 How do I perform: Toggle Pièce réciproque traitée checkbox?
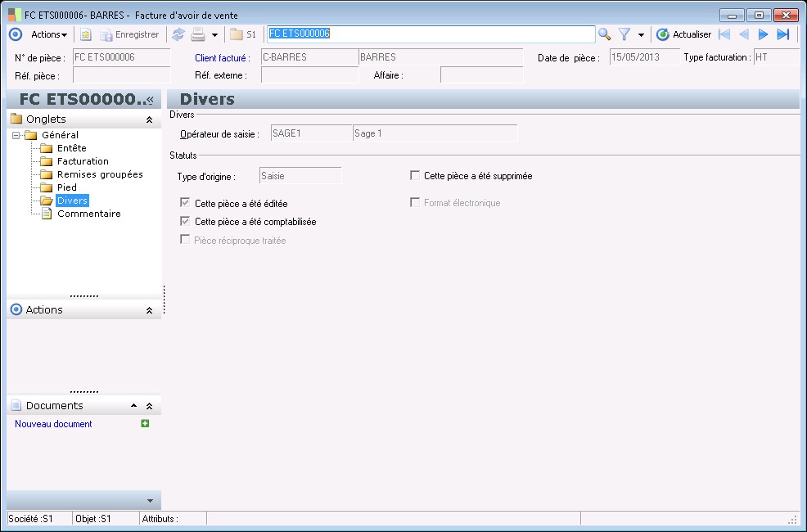pos(185,240)
